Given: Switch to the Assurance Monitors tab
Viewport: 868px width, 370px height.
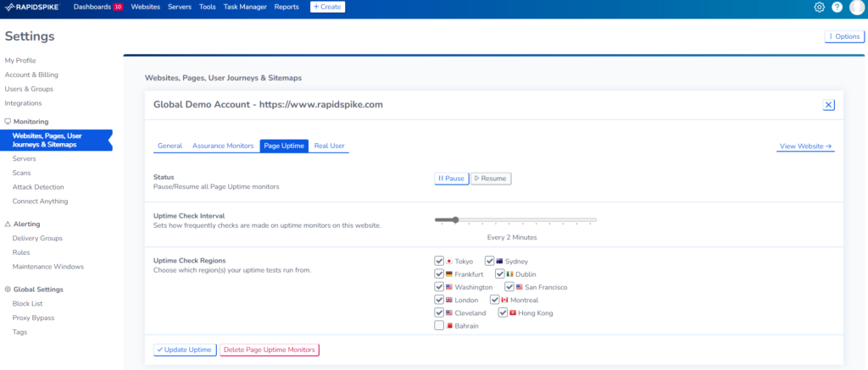Looking at the screenshot, I should (223, 146).
